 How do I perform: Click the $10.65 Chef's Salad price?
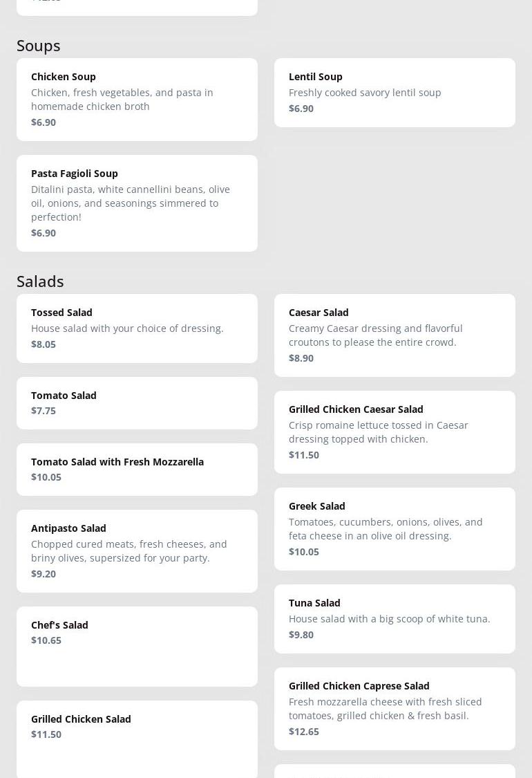point(46,640)
